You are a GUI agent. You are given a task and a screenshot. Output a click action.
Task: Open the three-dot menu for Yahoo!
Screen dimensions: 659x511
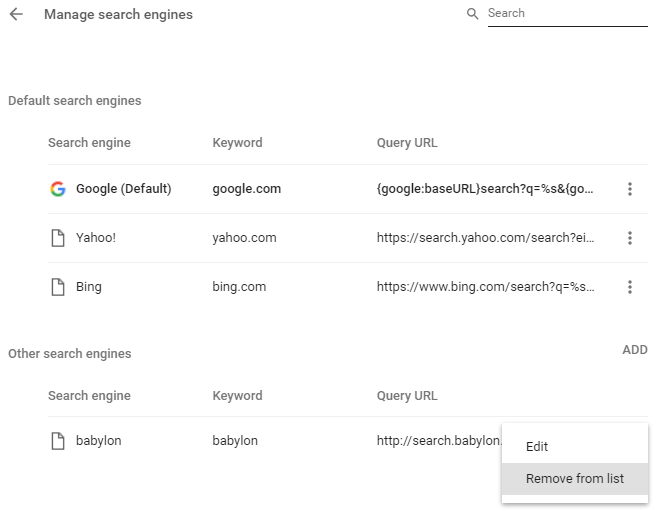point(629,238)
